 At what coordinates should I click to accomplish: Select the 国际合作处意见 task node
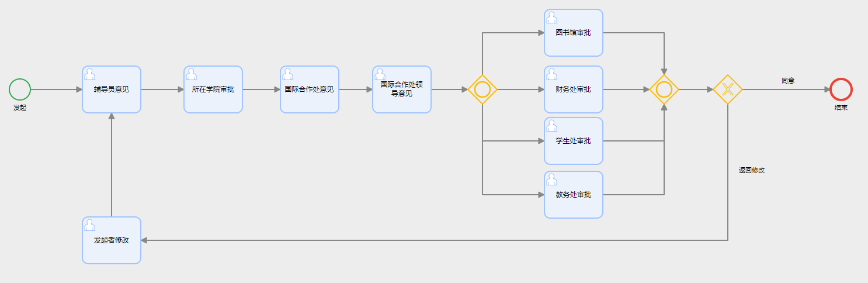310,89
